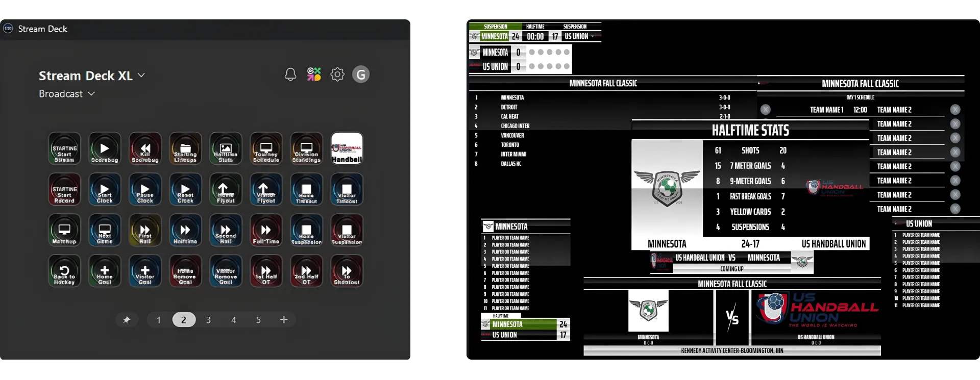Viewport: 980px width, 380px height.
Task: Start the clock with Start Clock key
Action: click(105, 189)
